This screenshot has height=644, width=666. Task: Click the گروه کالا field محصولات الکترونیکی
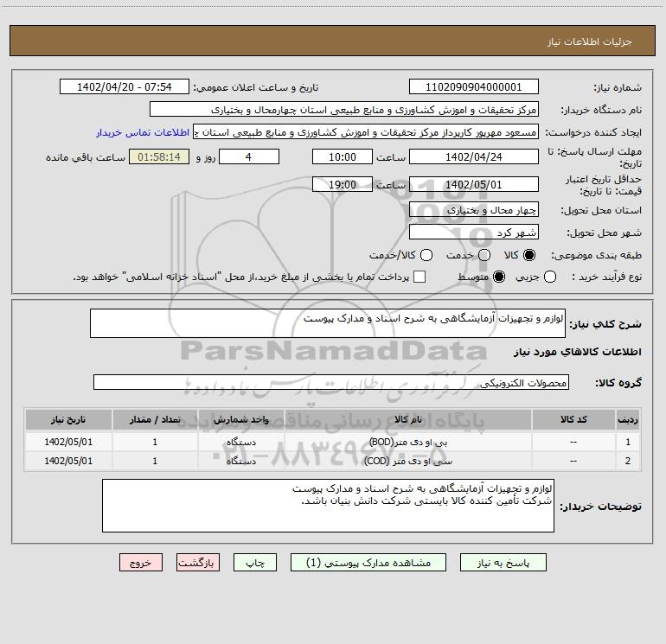(331, 382)
